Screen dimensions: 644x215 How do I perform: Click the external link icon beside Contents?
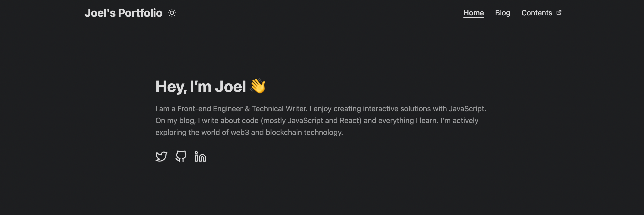click(x=559, y=13)
